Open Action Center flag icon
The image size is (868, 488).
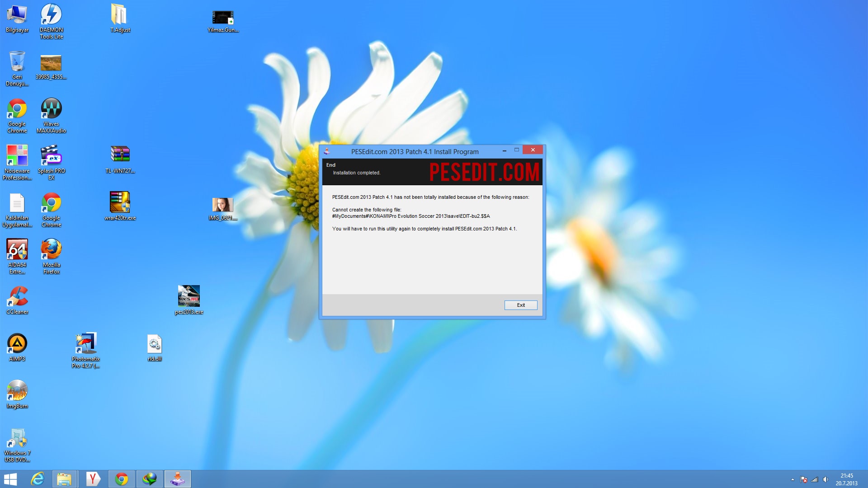[804, 479]
